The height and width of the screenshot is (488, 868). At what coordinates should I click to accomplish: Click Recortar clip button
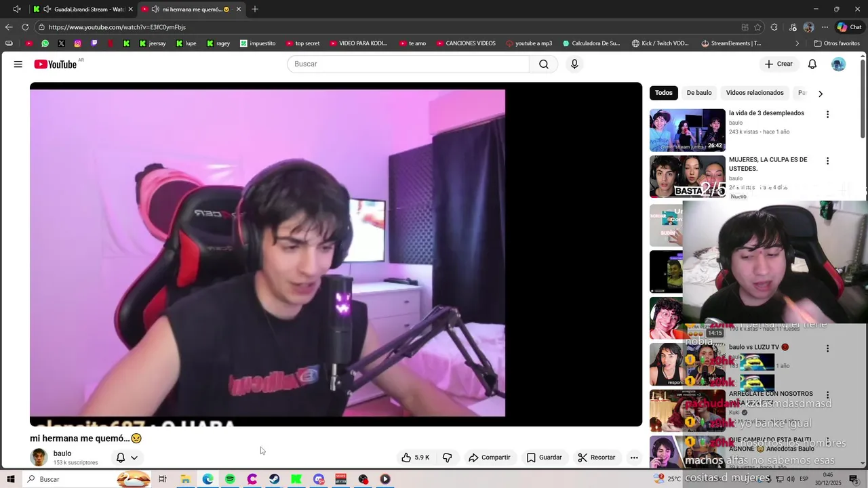597,457
